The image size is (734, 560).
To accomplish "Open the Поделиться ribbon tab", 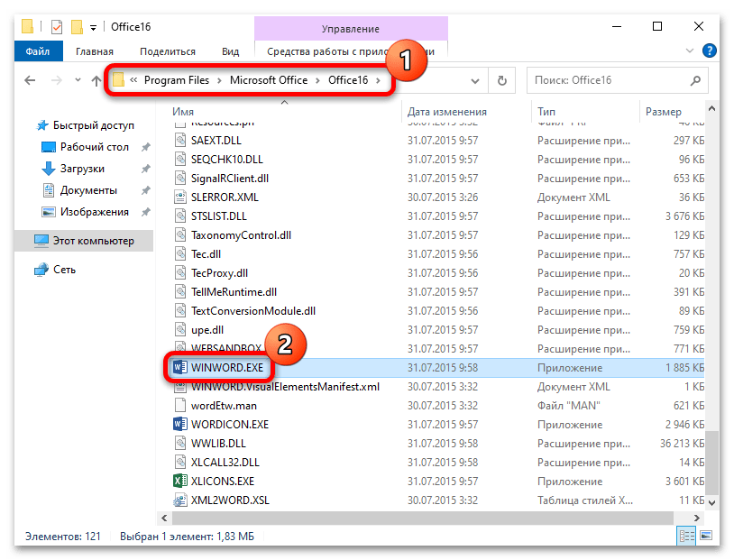I will click(168, 51).
